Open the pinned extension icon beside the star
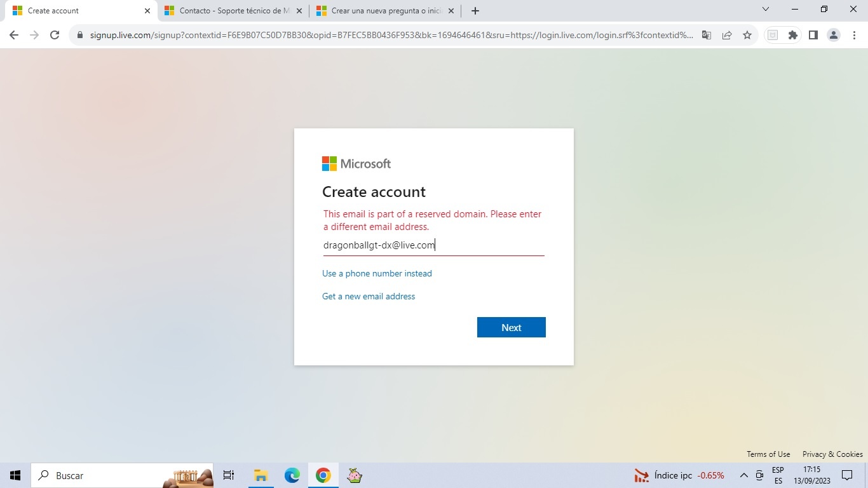The width and height of the screenshot is (868, 488). pyautogui.click(x=773, y=35)
